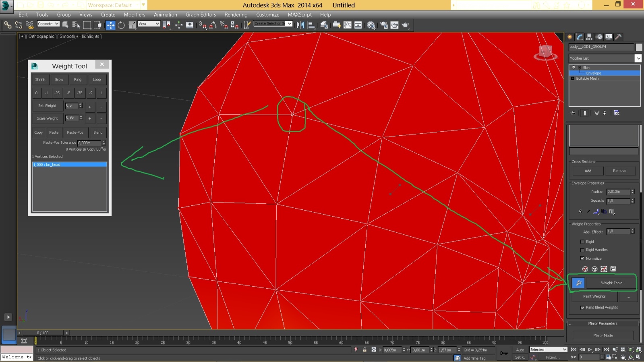
Task: Select the bn_head row in the weight list
Action: pyautogui.click(x=70, y=165)
